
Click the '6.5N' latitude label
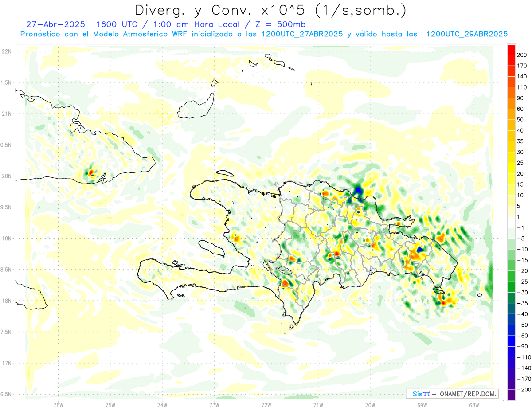click(7, 395)
